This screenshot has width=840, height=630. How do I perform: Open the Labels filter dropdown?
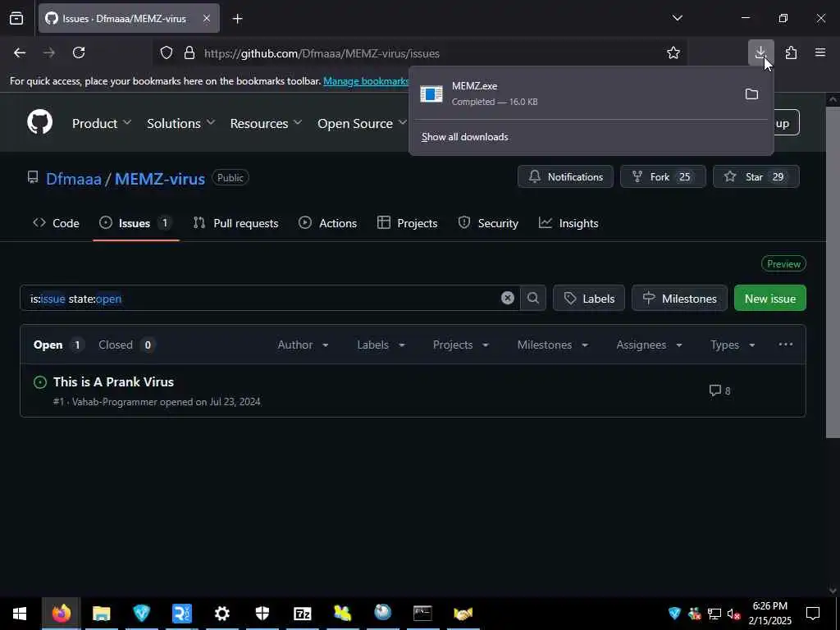(x=381, y=345)
